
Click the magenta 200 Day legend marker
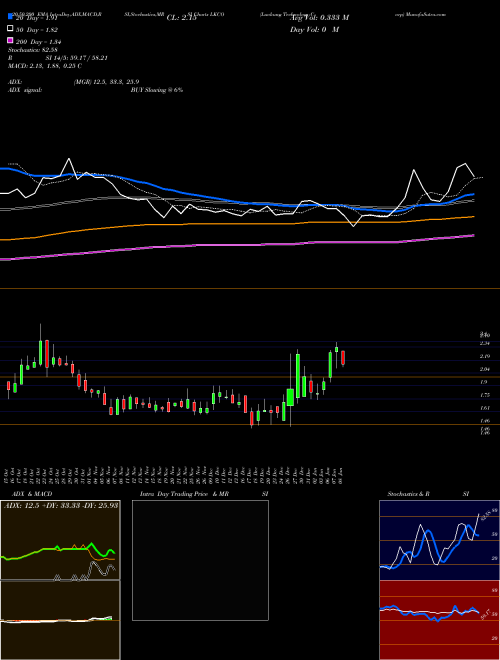(10, 41)
